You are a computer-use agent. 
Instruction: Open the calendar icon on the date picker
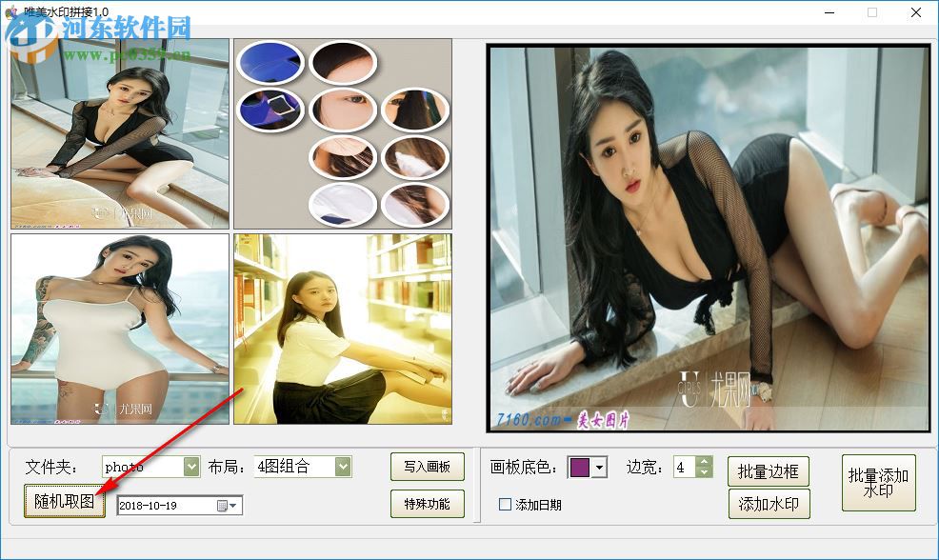tap(222, 506)
